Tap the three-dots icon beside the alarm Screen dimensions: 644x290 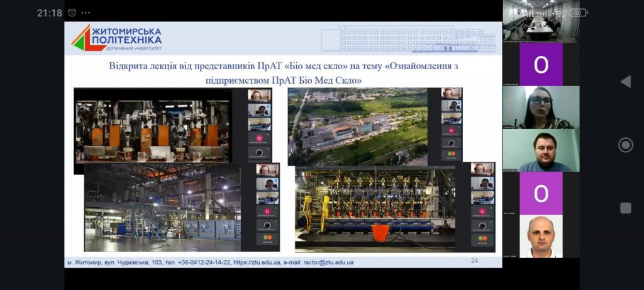(86, 13)
